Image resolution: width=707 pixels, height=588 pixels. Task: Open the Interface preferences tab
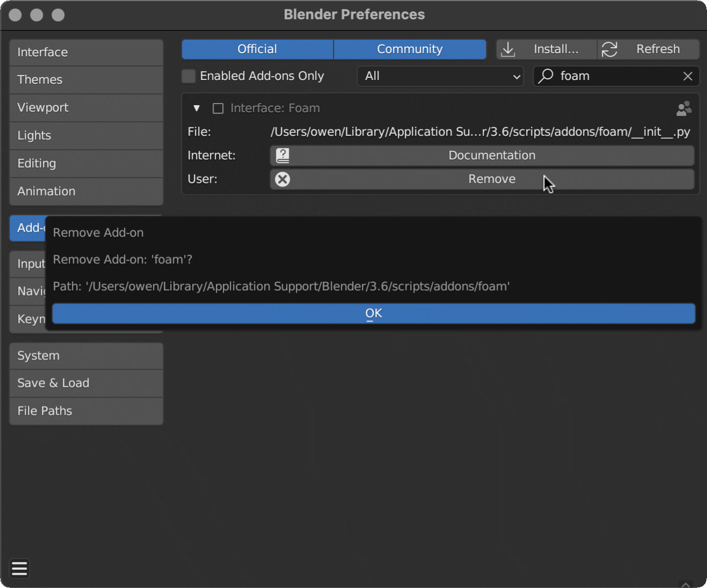click(86, 52)
